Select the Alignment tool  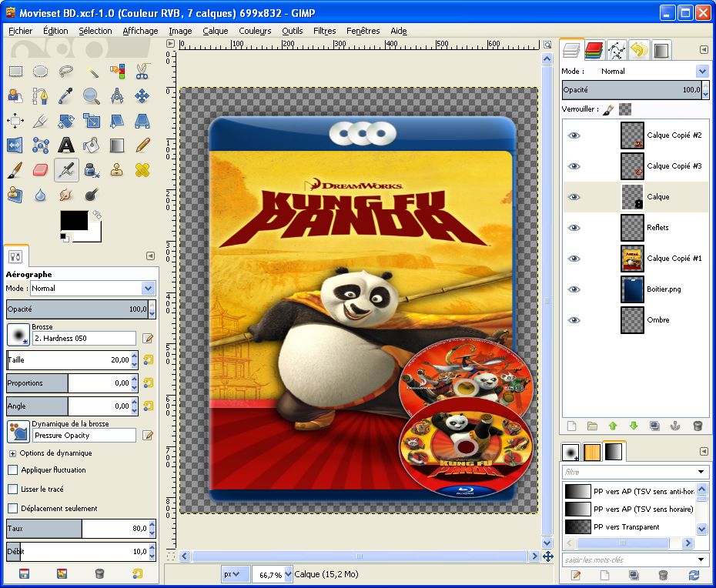coord(15,121)
